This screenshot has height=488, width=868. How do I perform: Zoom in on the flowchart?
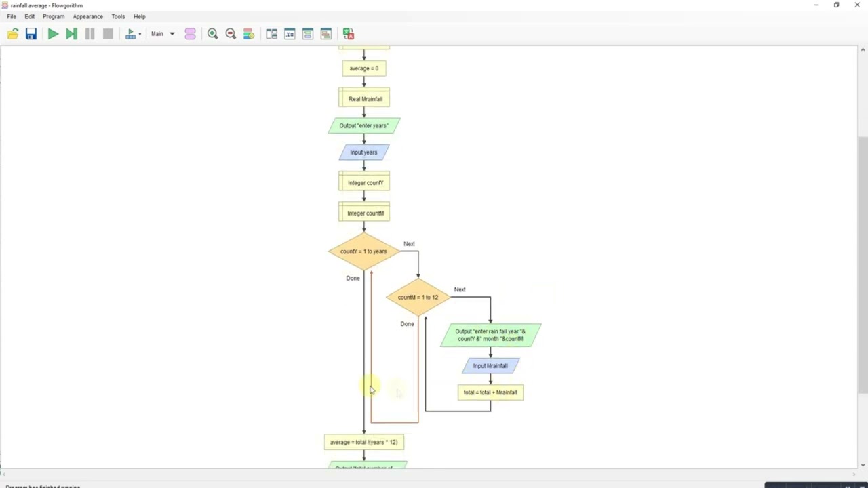click(212, 34)
